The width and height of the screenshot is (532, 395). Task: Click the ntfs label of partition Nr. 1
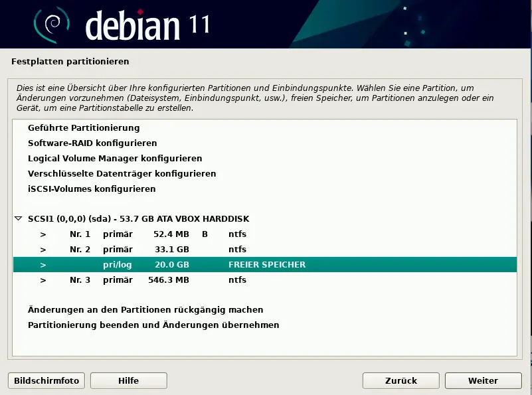pos(237,234)
